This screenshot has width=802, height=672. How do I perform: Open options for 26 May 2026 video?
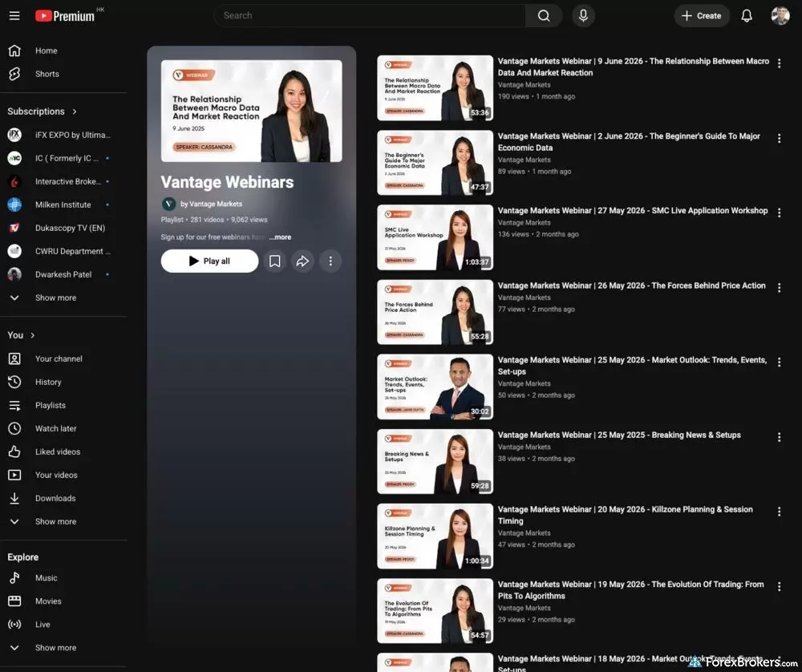[779, 288]
